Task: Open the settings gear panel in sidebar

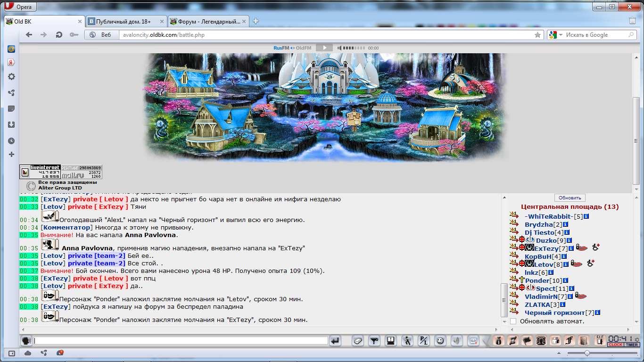Action: (11, 77)
